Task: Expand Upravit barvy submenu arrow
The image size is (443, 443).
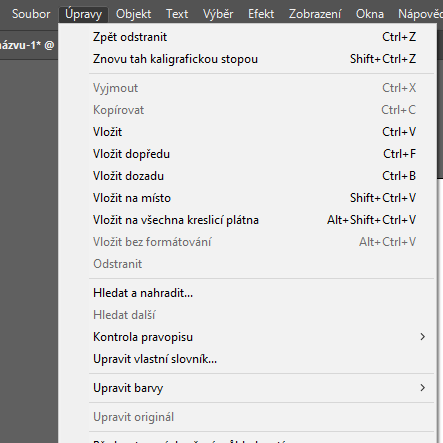Action: coord(423,388)
